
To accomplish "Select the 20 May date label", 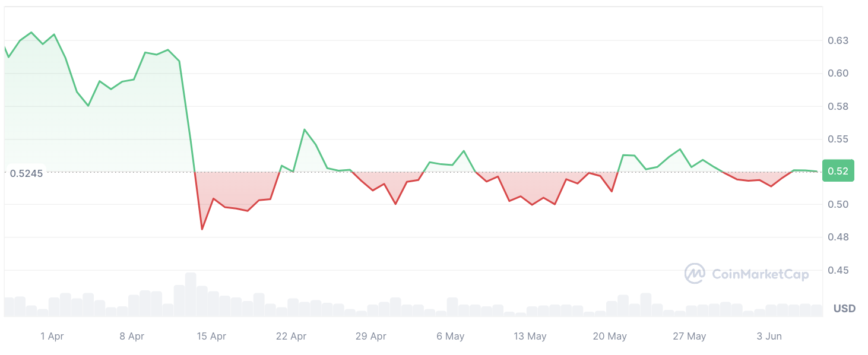I will (x=610, y=337).
